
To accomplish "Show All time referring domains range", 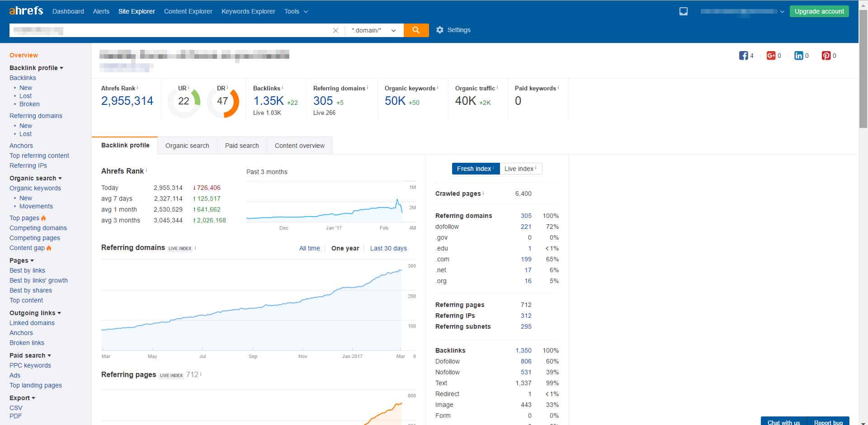I will pos(309,248).
